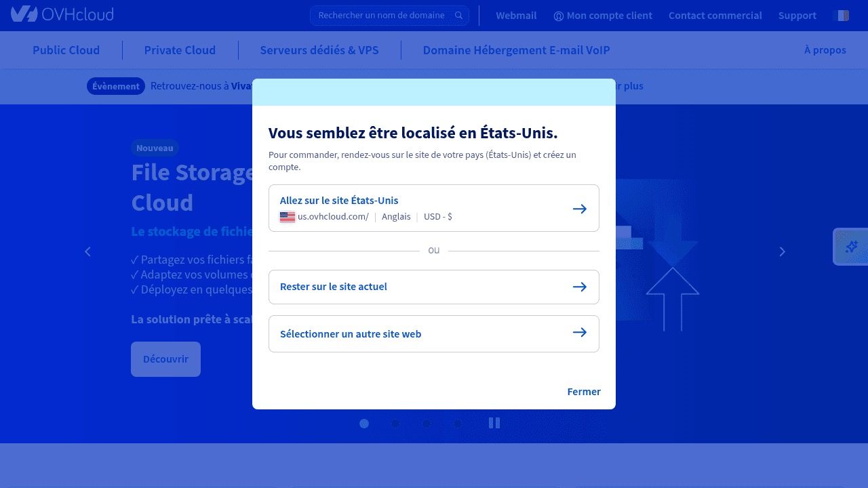
Task: Click the OVHcloud logo
Action: click(62, 14)
